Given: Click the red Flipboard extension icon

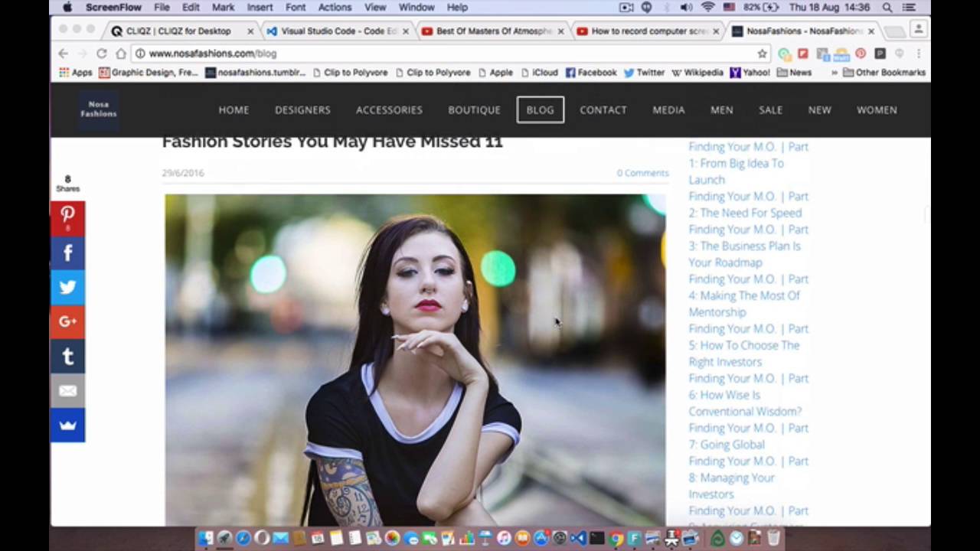Looking at the screenshot, I should [802, 54].
